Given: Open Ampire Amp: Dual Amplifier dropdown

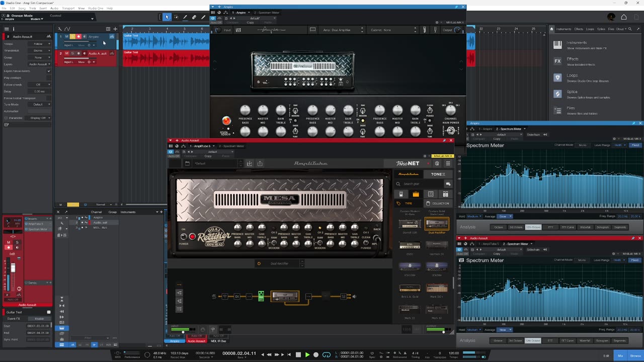Looking at the screenshot, I should click(x=343, y=30).
